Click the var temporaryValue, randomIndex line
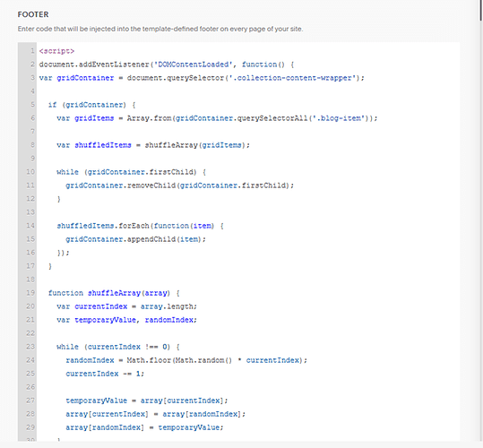 click(126, 320)
